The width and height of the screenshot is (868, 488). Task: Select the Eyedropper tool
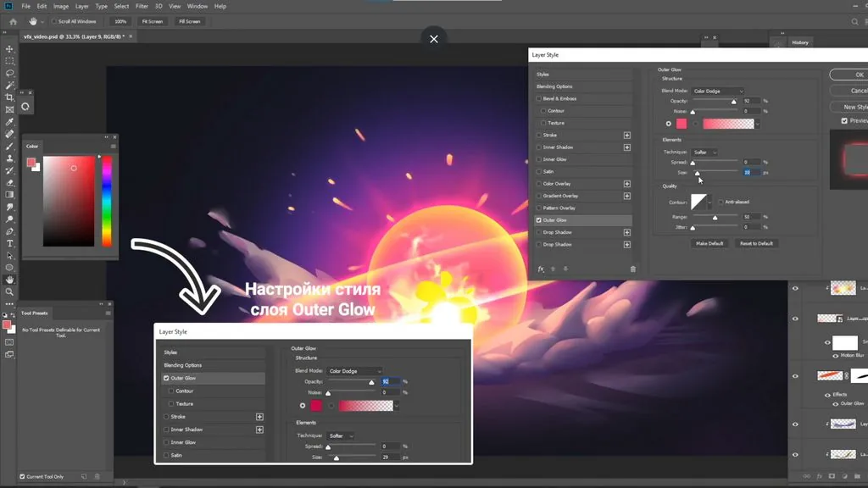click(x=9, y=122)
